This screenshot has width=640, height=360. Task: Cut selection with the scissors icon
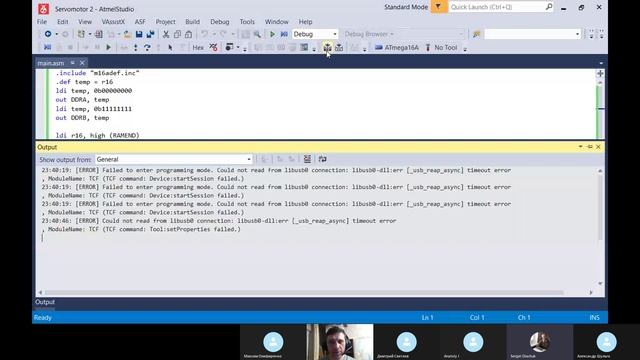(x=166, y=34)
